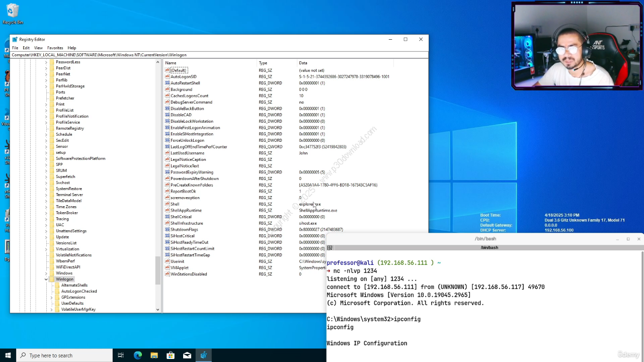Select the PreCreateKnownFolders value name
The image size is (644, 362).
(192, 185)
